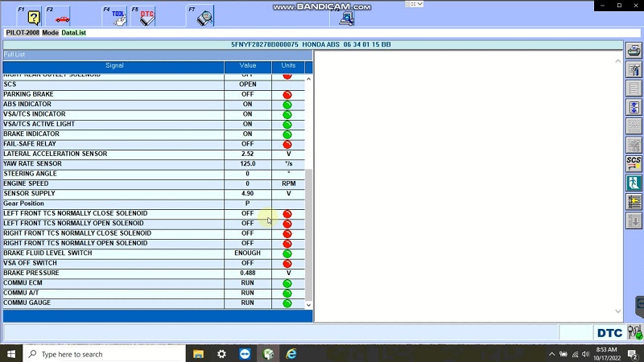Open Internet Explorer from the taskbar
644x362 pixels.
[x=291, y=354]
